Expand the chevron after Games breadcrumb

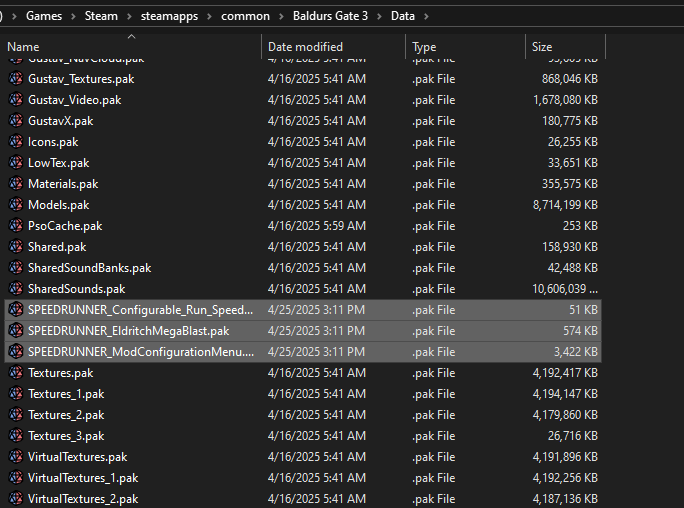pyautogui.click(x=73, y=17)
